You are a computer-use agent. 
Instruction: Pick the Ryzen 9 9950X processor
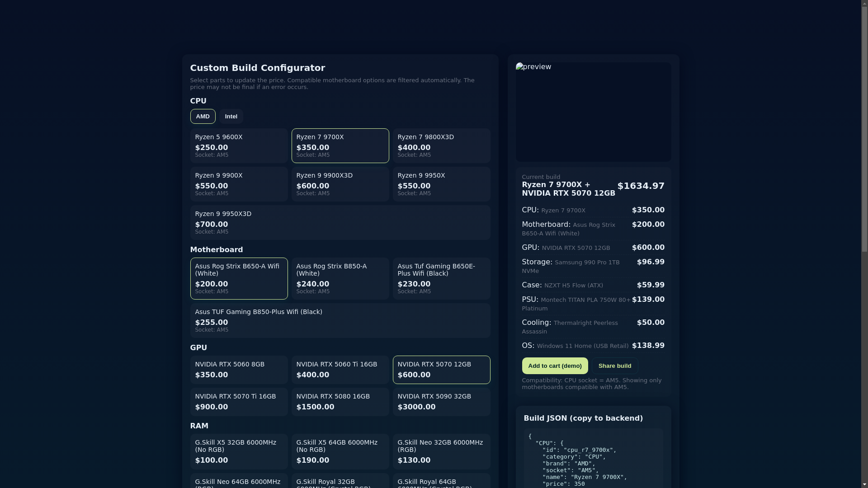pyautogui.click(x=441, y=184)
